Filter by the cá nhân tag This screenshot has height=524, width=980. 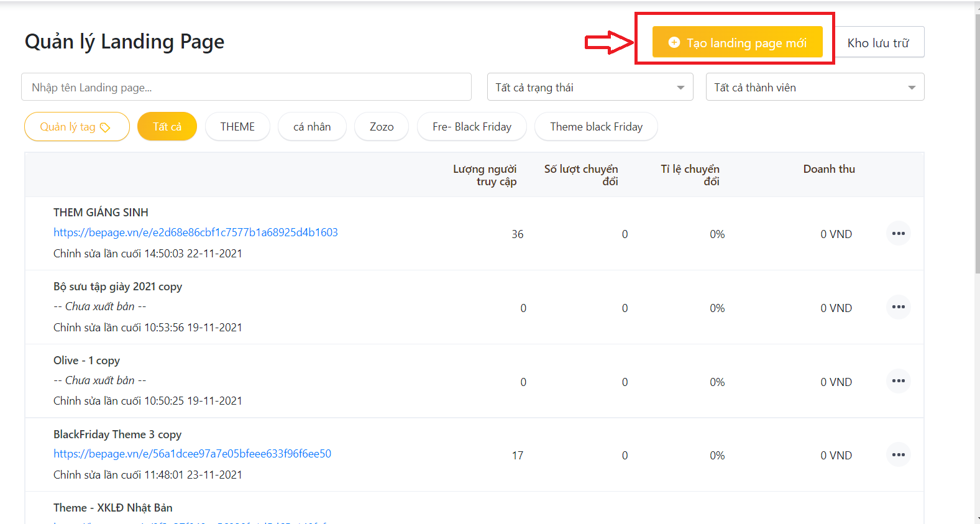tap(312, 127)
